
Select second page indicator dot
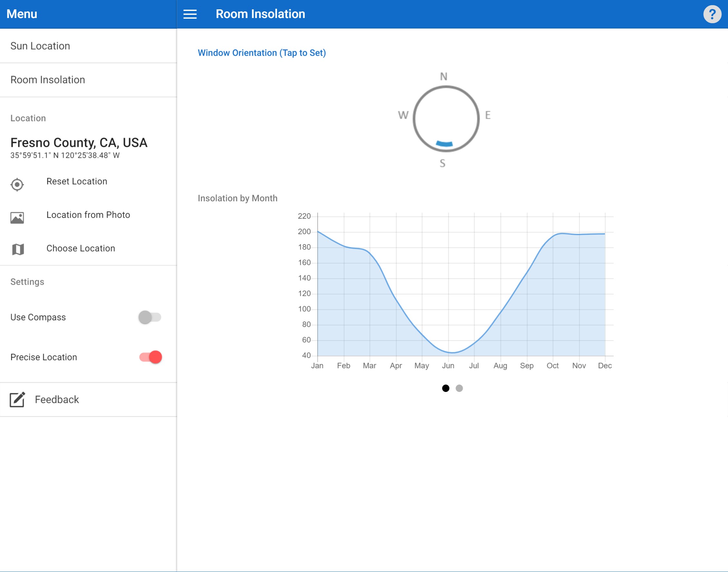coord(459,388)
